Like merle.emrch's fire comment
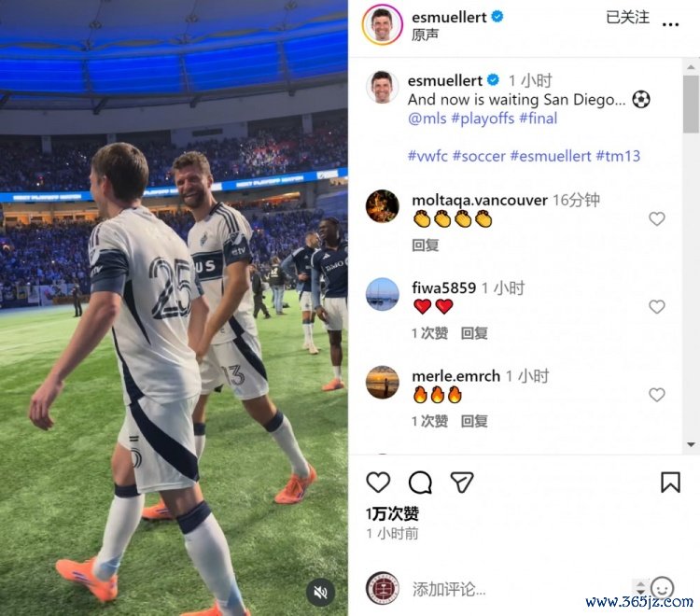This screenshot has height=616, width=700. point(657,395)
